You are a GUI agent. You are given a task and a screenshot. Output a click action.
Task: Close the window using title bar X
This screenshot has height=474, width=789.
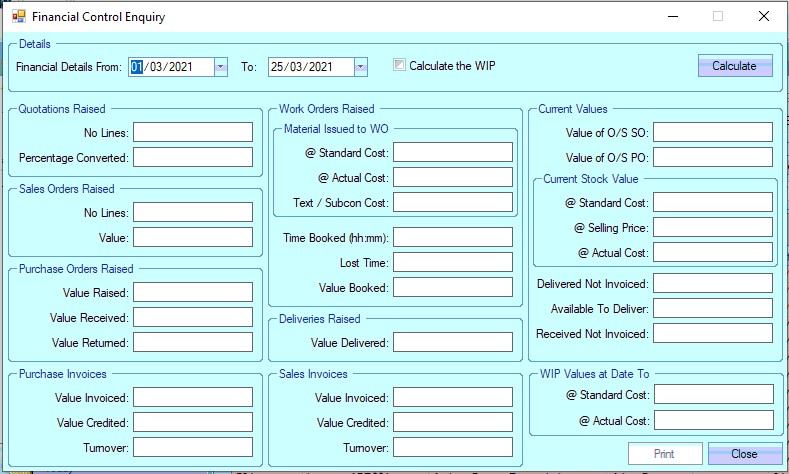(764, 17)
